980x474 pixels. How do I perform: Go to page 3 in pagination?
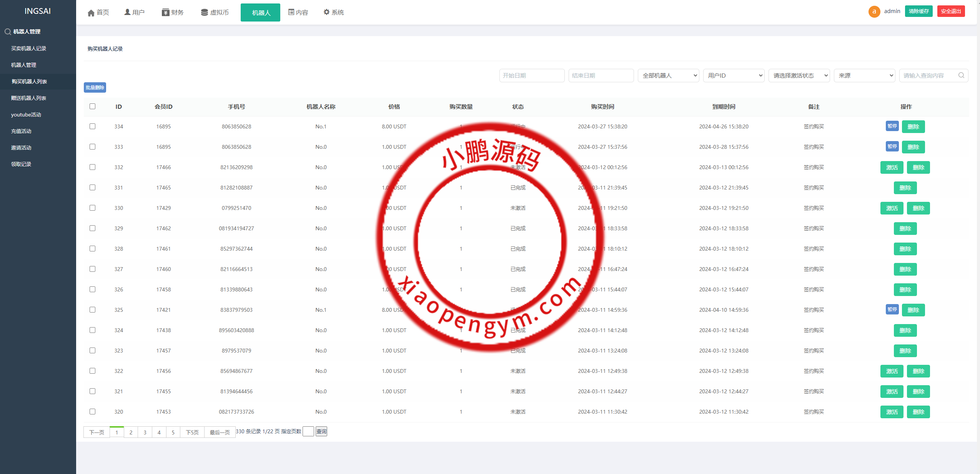point(145,432)
